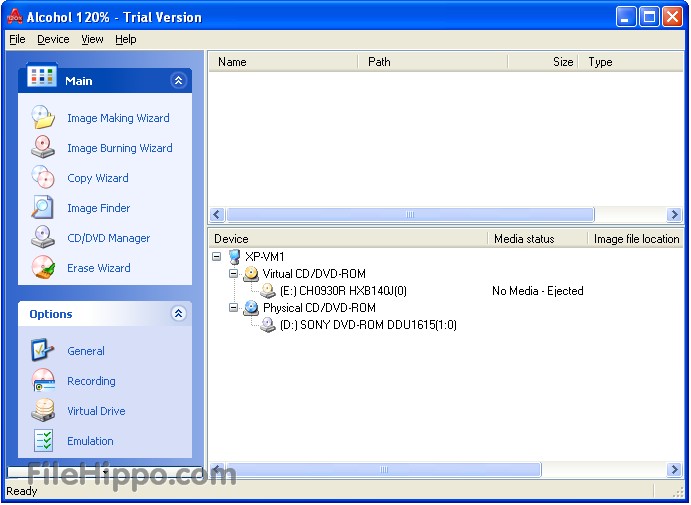
Task: Sort image list by Type column
Action: pyautogui.click(x=631, y=62)
